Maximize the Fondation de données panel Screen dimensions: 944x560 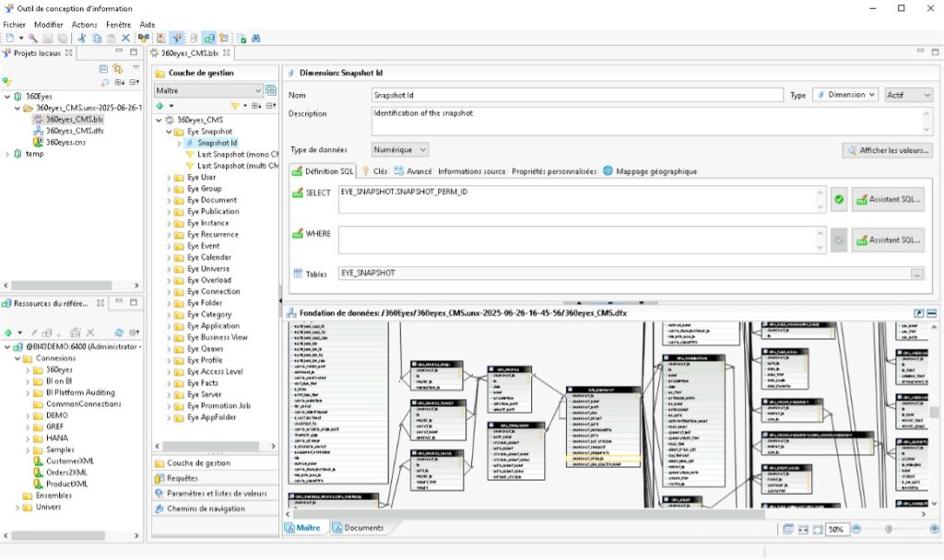point(919,313)
